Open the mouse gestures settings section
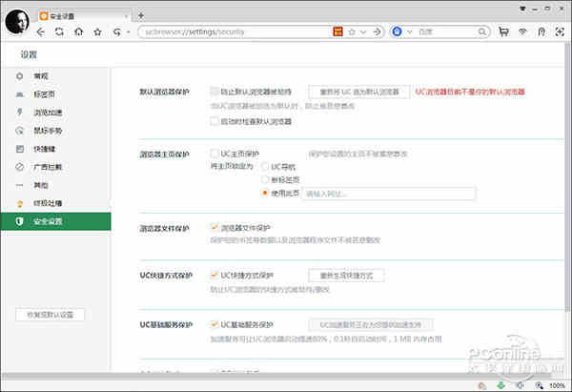 55,131
